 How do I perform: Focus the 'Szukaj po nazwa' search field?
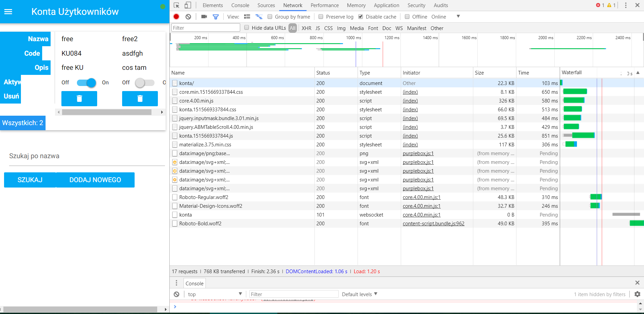tap(87, 156)
